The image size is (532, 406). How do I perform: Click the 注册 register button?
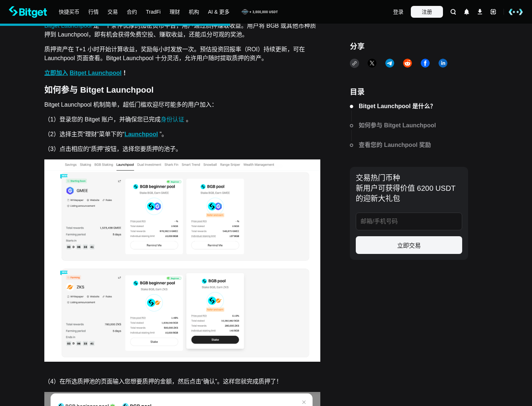427,12
